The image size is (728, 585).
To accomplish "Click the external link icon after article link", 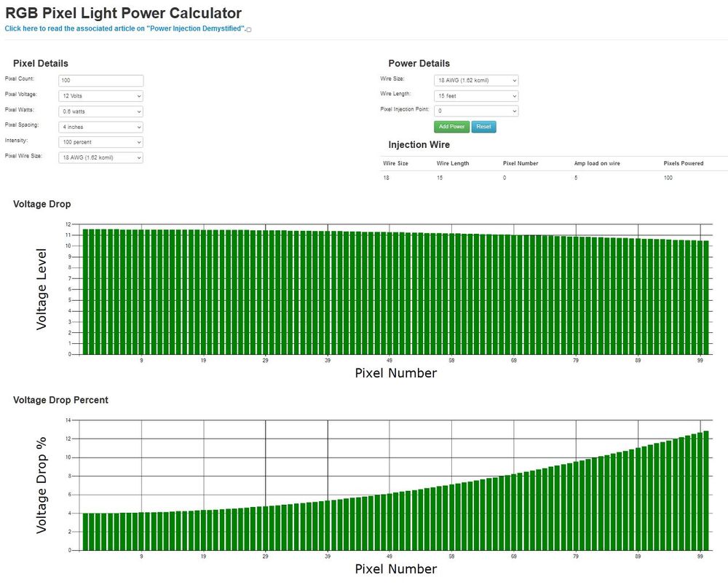I will coord(249,30).
